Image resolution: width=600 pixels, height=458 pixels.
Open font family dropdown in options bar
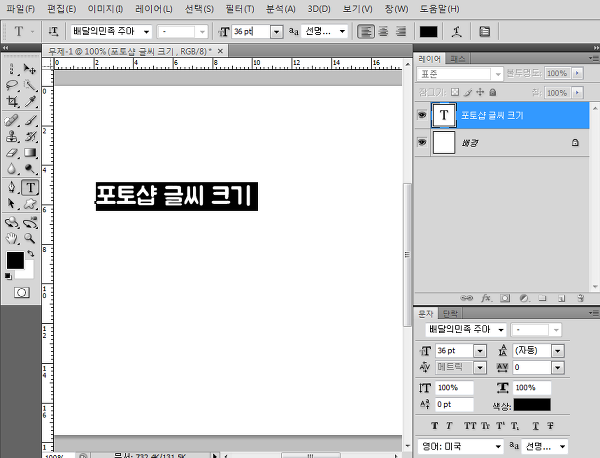pyautogui.click(x=146, y=32)
